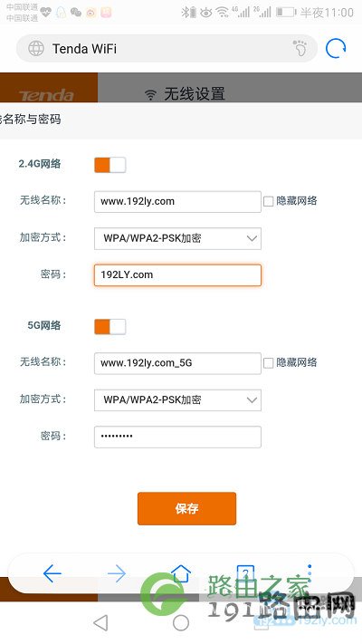Tap the footprint browsing-trace icon
Image resolution: width=362 pixels, height=644 pixels.
click(x=300, y=49)
